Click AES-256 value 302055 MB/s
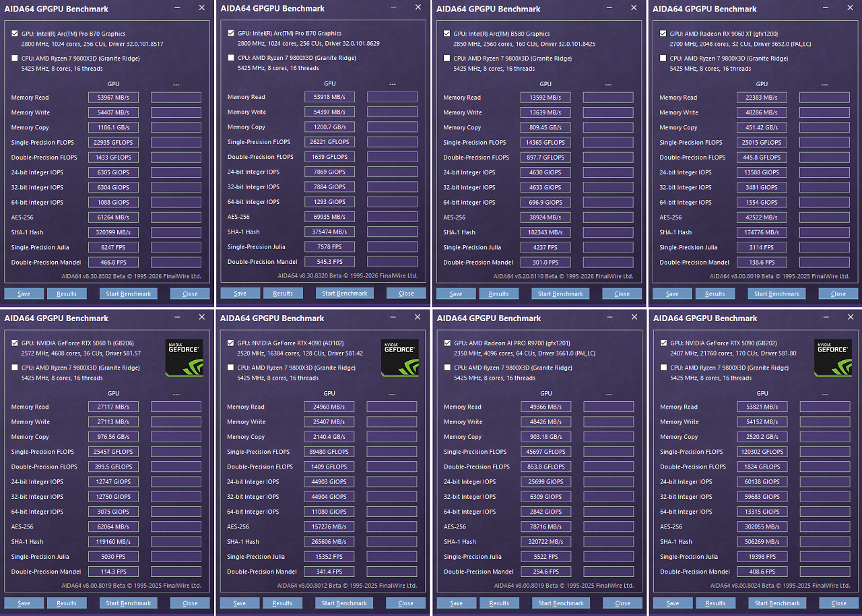This screenshot has height=616, width=862. point(762,526)
